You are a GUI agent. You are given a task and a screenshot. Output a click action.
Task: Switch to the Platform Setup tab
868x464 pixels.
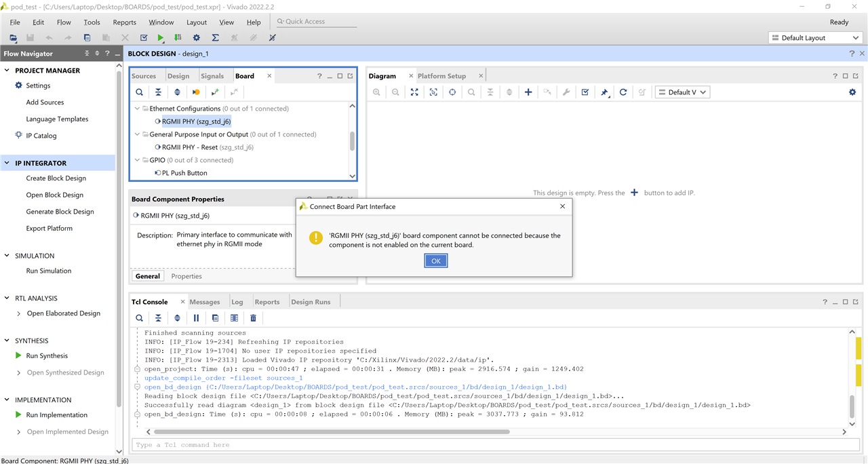point(441,76)
